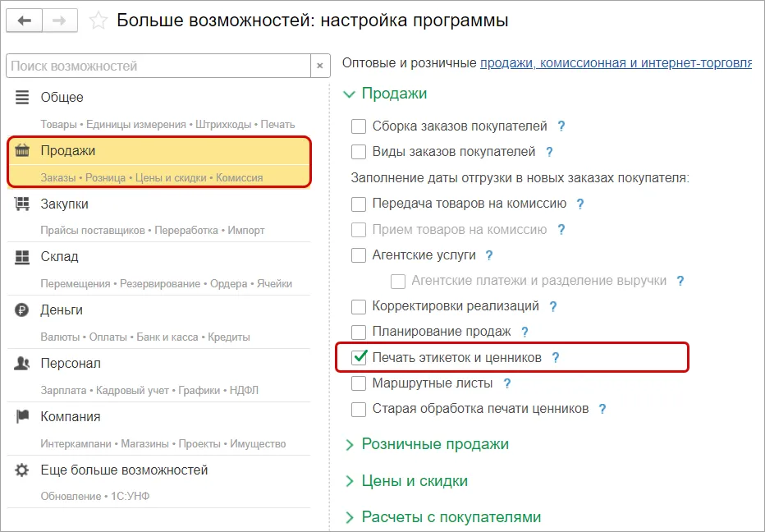Screen dimensions: 765x532
Task: Check Агентские услуги option
Action: [359, 255]
